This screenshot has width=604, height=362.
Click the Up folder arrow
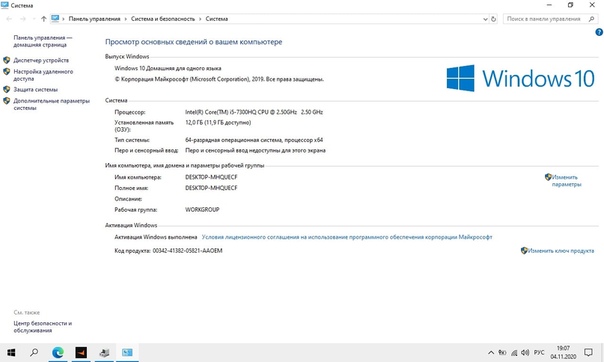pyautogui.click(x=44, y=19)
